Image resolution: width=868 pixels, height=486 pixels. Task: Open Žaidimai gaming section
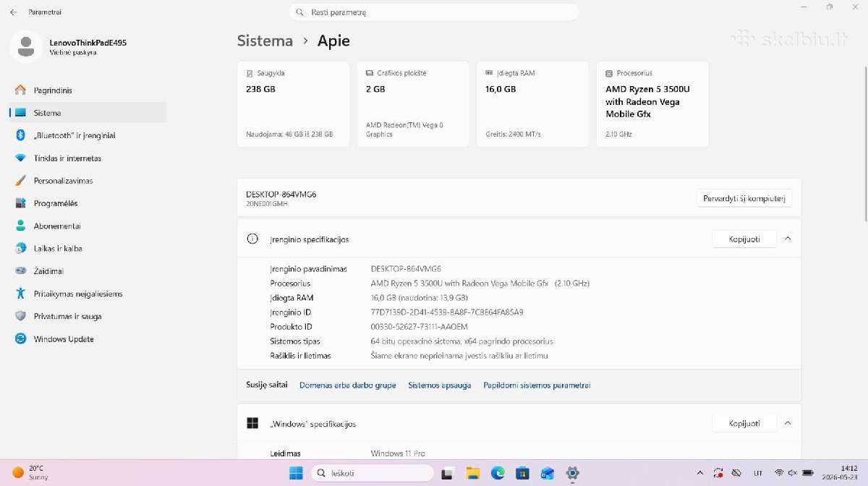tap(88, 271)
